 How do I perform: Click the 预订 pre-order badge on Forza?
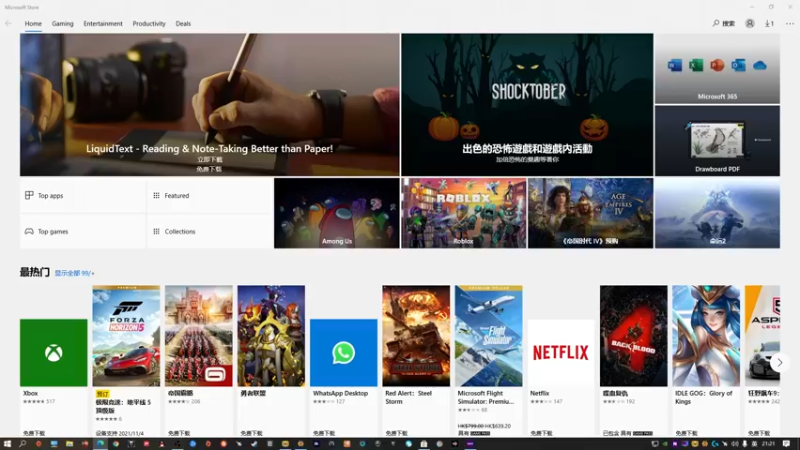pyautogui.click(x=102, y=394)
